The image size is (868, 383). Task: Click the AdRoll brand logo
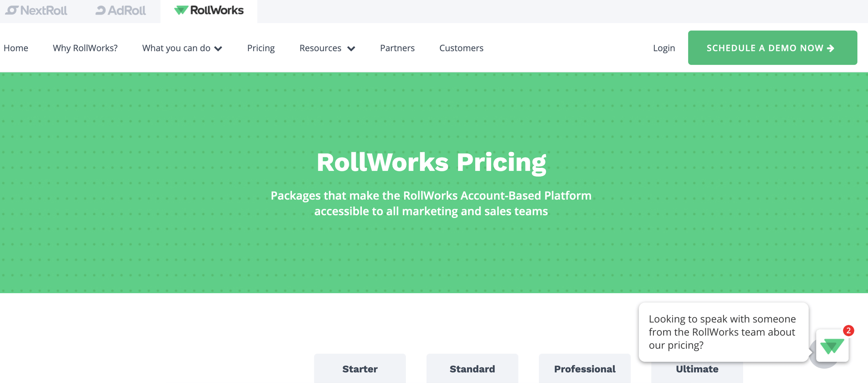pos(120,10)
